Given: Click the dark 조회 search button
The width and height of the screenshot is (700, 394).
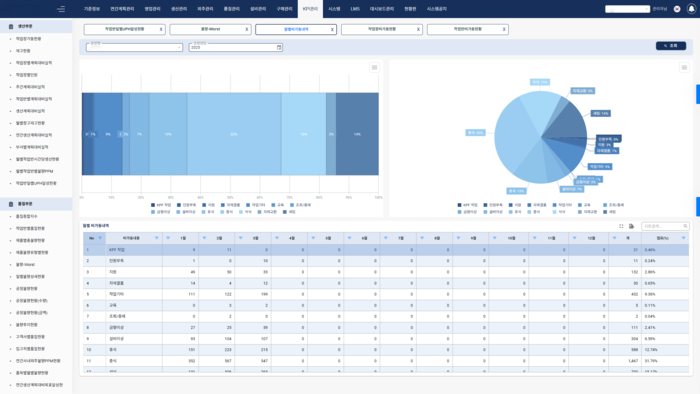Looking at the screenshot, I should pyautogui.click(x=671, y=46).
